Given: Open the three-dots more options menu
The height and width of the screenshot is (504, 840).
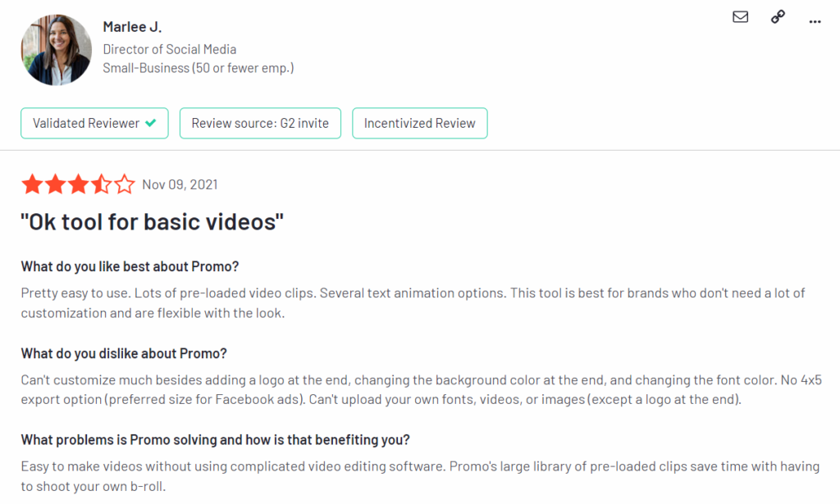Looking at the screenshot, I should click(x=814, y=22).
